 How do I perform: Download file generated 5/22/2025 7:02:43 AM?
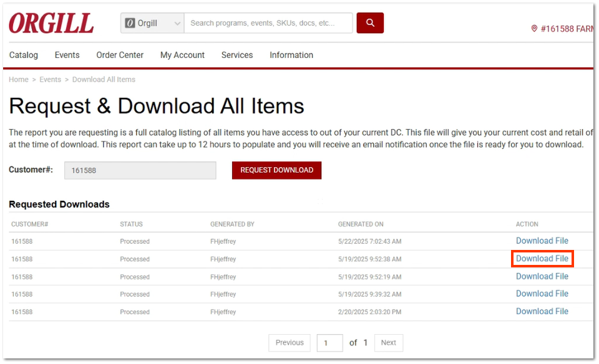(542, 241)
